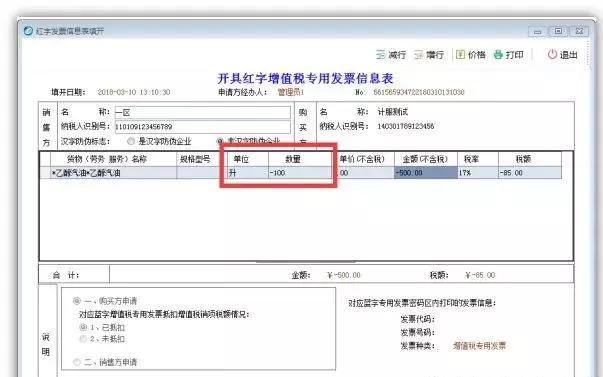Click the 金额 cell showing -500.00

click(x=426, y=173)
